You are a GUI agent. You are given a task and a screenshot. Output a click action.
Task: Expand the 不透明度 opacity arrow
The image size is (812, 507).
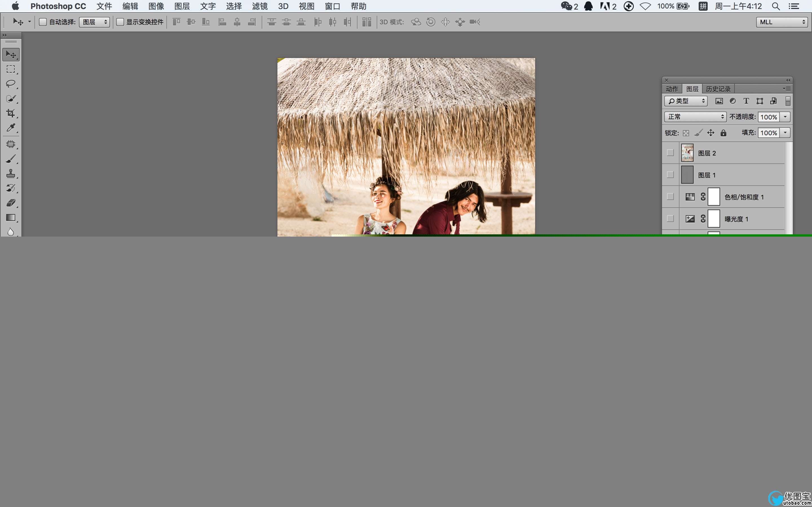(x=785, y=117)
